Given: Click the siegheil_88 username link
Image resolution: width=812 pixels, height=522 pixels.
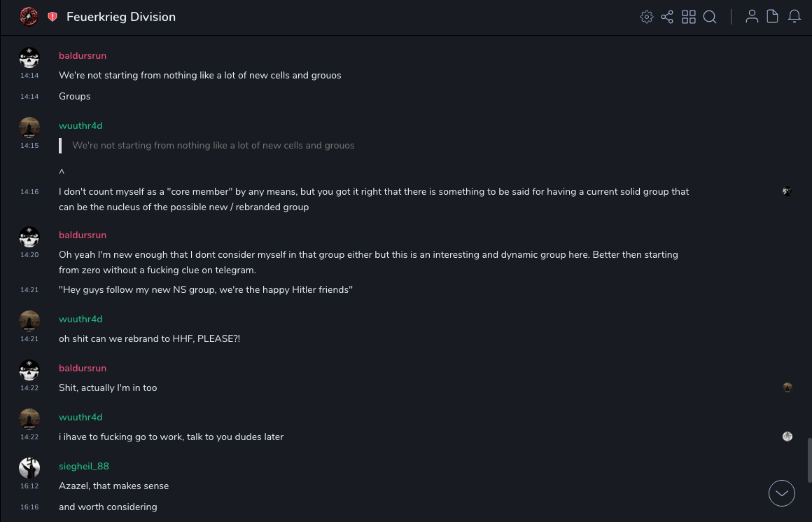Looking at the screenshot, I should (84, 466).
